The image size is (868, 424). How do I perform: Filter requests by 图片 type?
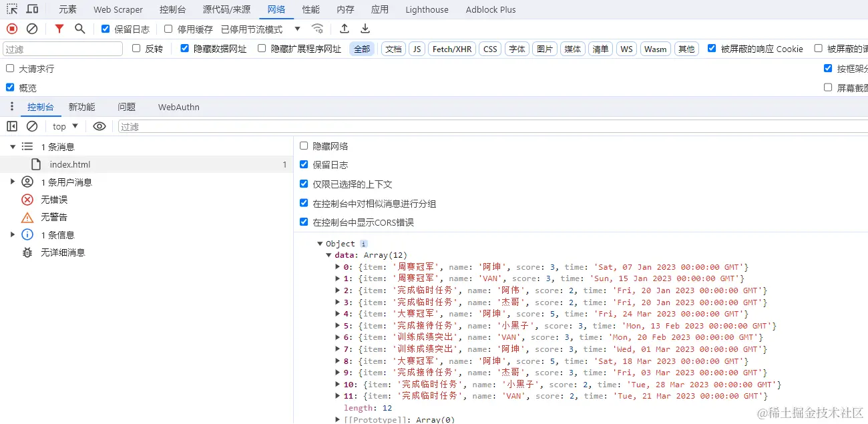tap(545, 49)
